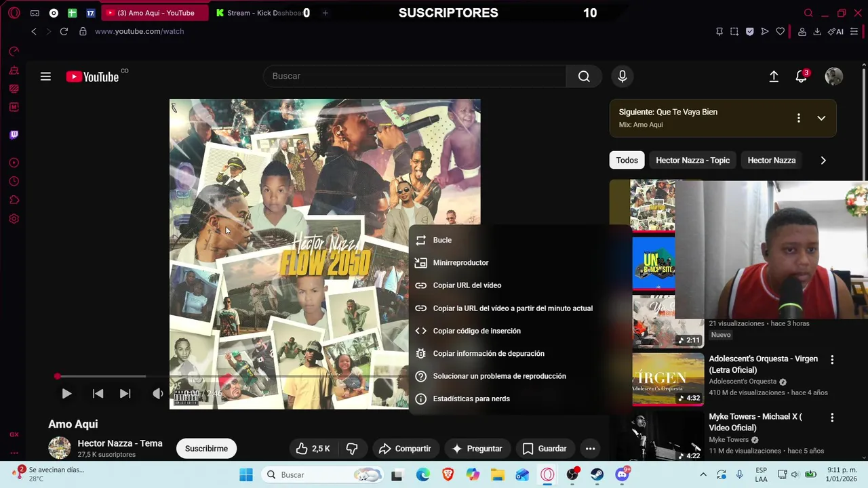
Task: Choose Minirreproductor in context menu
Action: (520, 263)
